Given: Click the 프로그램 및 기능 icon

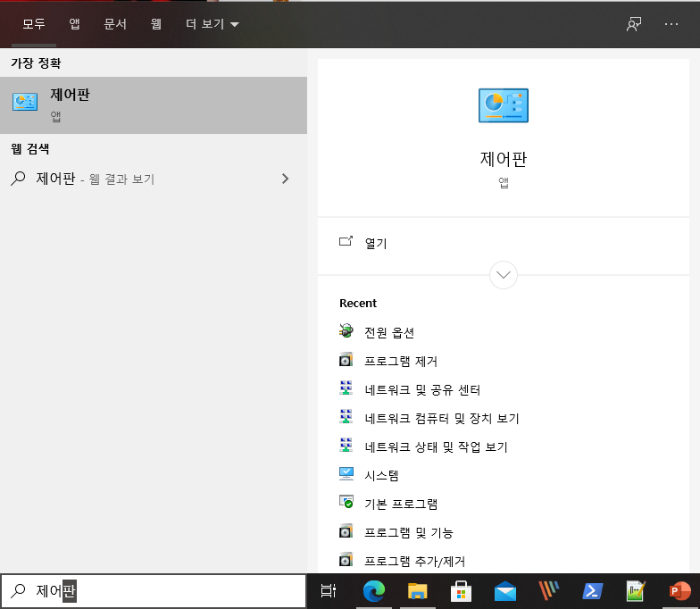Looking at the screenshot, I should pos(346,530).
